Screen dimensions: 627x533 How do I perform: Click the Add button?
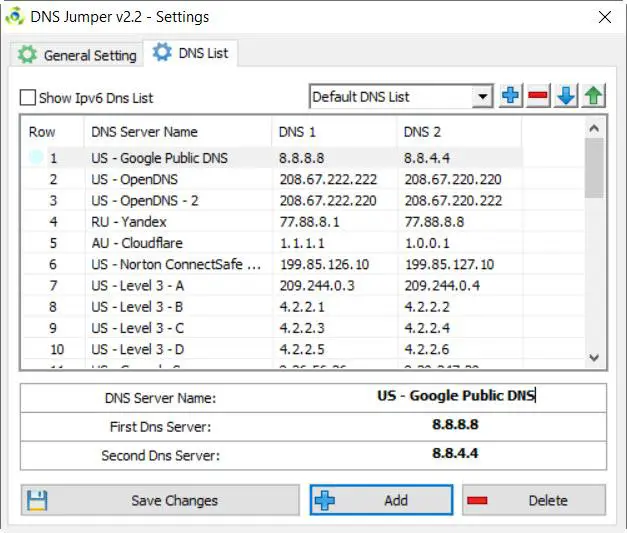381,500
